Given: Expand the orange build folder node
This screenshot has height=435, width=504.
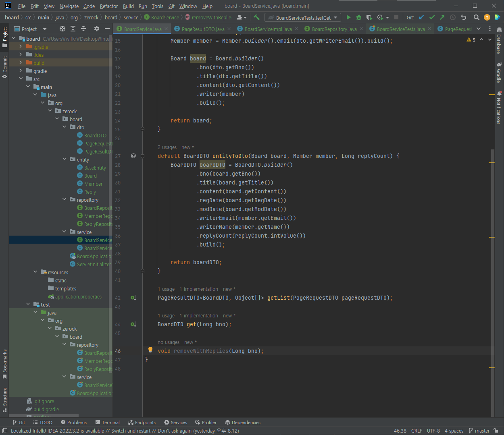Looking at the screenshot, I should pyautogui.click(x=21, y=63).
